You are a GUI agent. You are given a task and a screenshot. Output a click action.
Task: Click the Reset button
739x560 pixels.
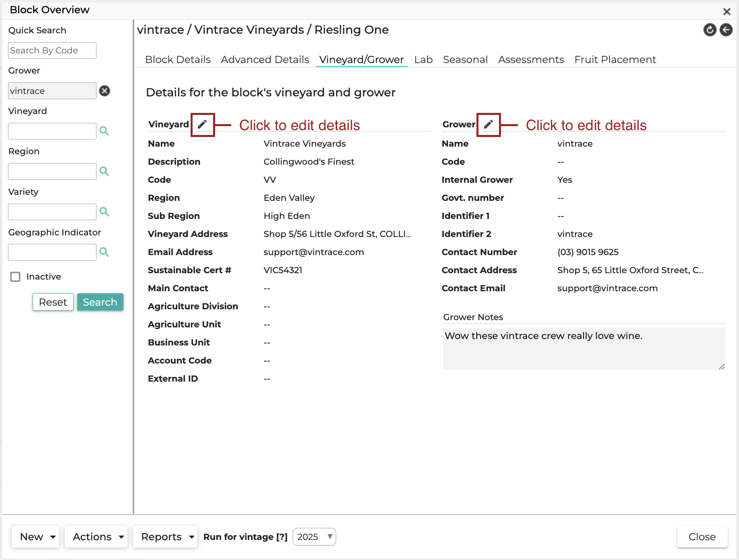53,302
